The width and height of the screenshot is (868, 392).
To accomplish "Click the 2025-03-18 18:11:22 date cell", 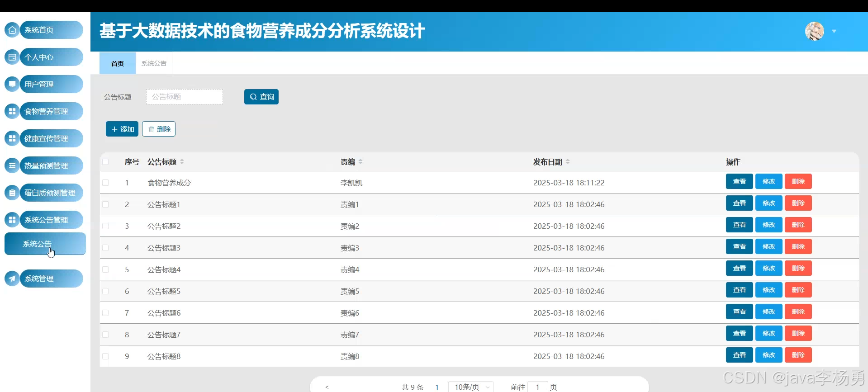I will (569, 183).
